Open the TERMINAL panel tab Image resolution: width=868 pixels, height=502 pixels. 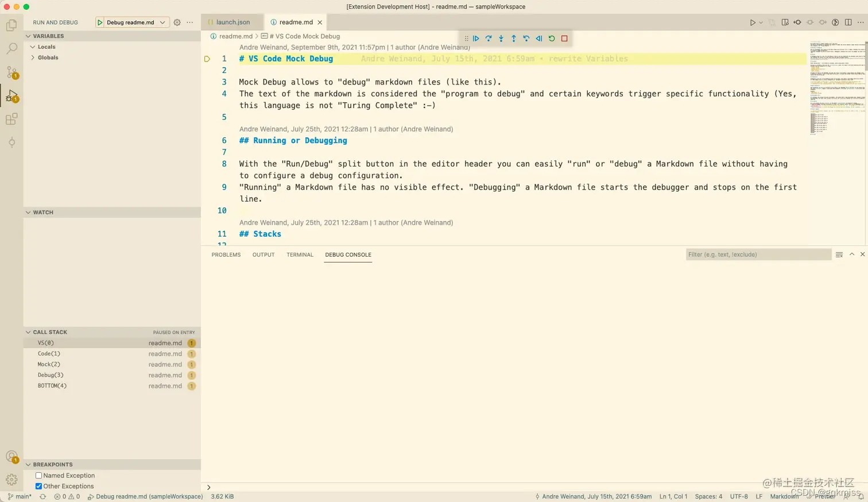300,254
